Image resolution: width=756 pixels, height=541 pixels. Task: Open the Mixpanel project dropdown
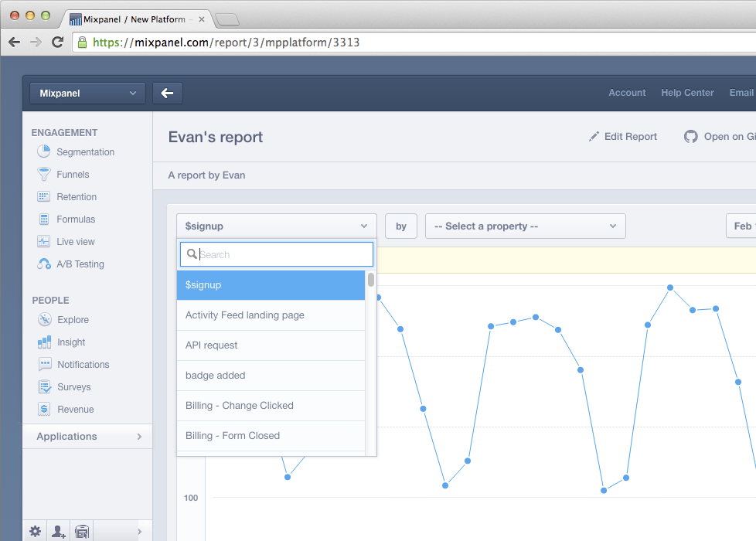tap(88, 93)
